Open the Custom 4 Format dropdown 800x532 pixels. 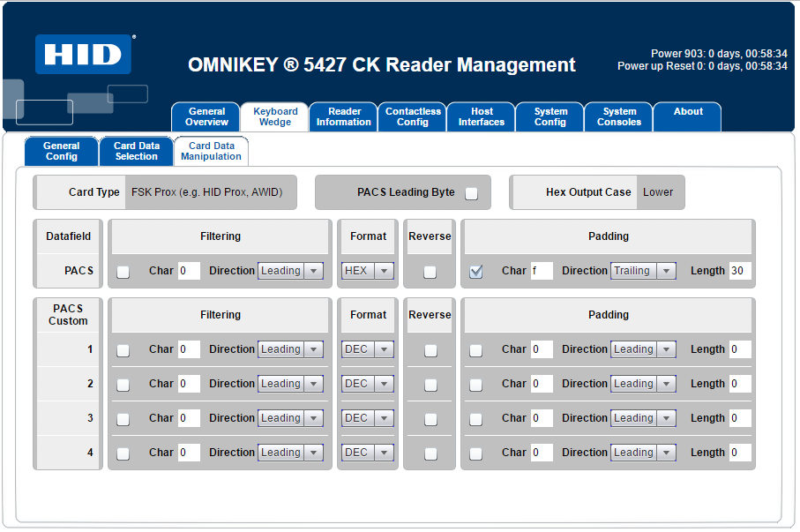[367, 453]
